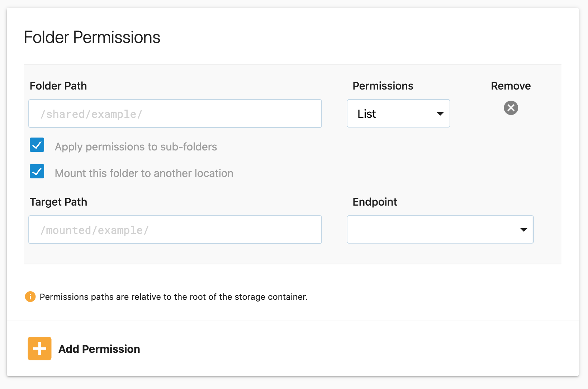This screenshot has width=588, height=389.
Task: Click the Folder Path field label
Action: click(x=58, y=86)
